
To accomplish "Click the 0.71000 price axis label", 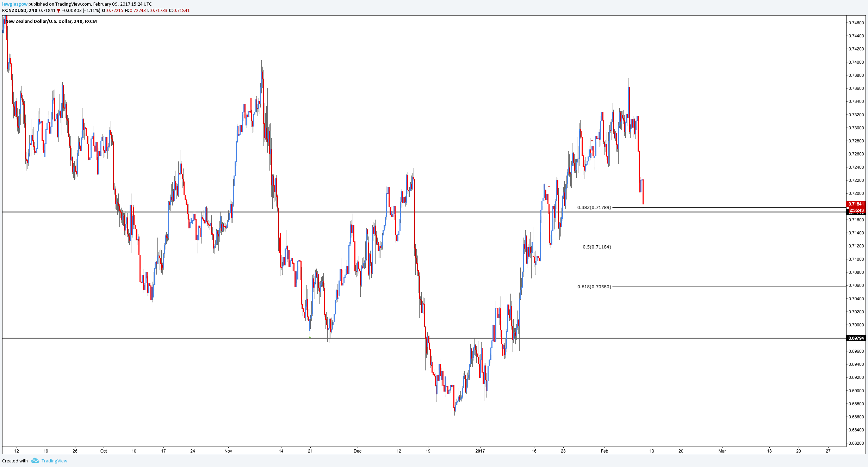I will click(856, 259).
